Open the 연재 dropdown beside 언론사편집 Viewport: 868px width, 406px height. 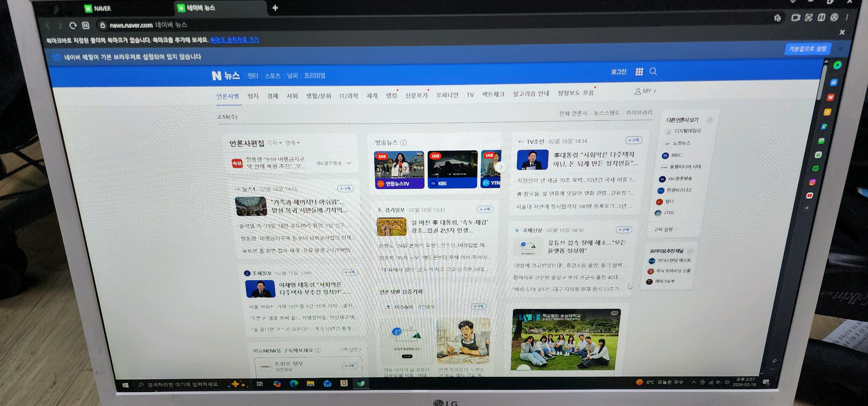293,143
